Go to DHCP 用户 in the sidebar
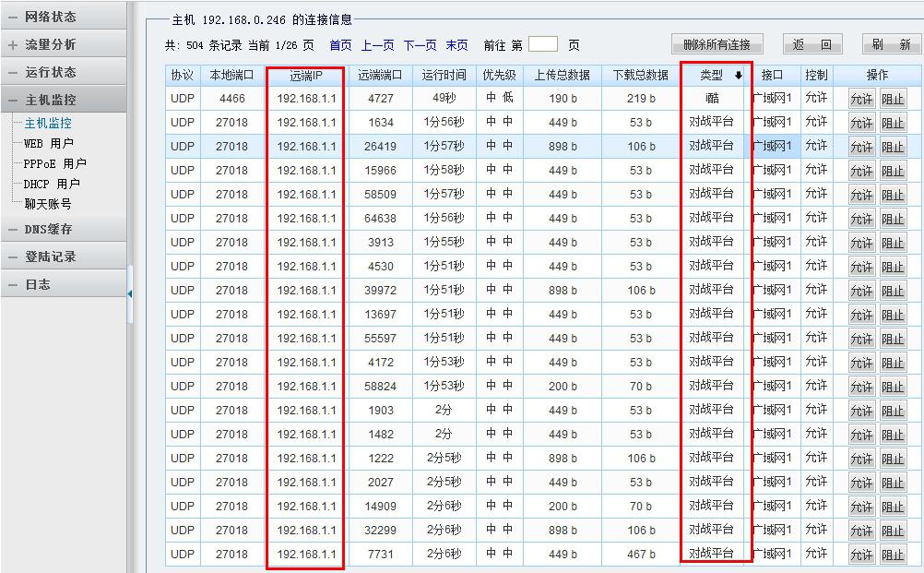This screenshot has width=924, height=573. pos(52,184)
